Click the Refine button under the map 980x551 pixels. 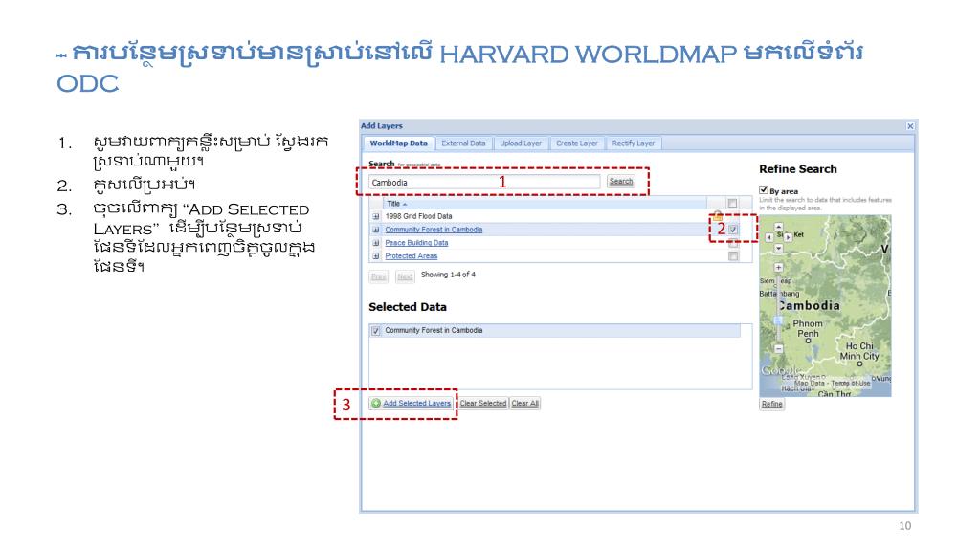coord(772,404)
